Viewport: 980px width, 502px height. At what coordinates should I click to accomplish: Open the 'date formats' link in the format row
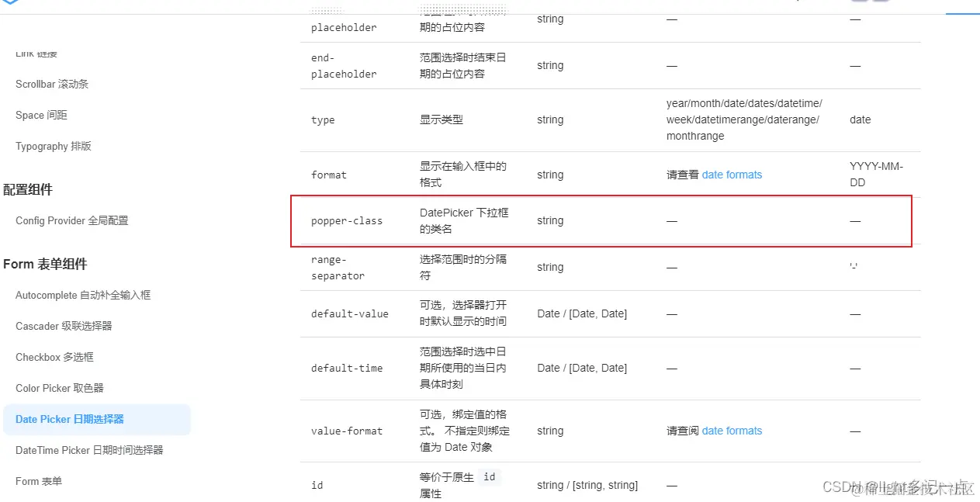732,175
